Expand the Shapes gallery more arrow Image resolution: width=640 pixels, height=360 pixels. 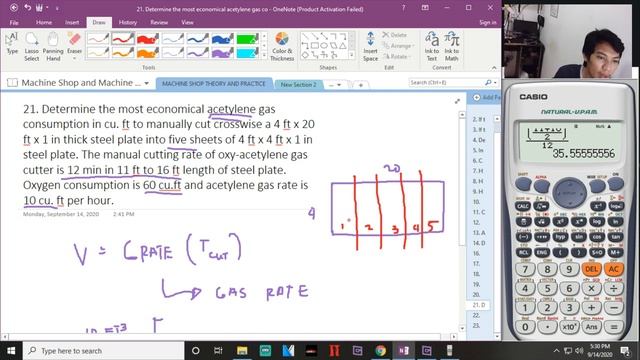click(x=352, y=55)
